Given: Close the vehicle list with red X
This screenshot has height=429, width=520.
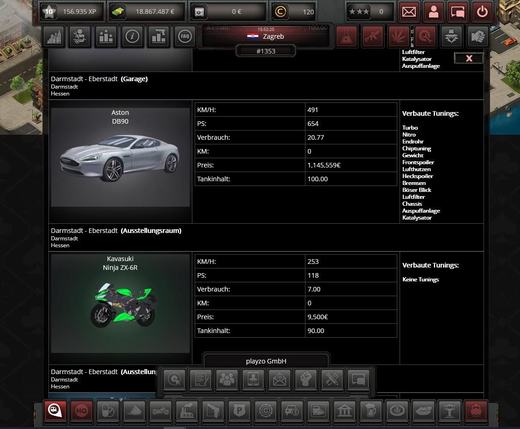Looking at the screenshot, I should [x=469, y=58].
